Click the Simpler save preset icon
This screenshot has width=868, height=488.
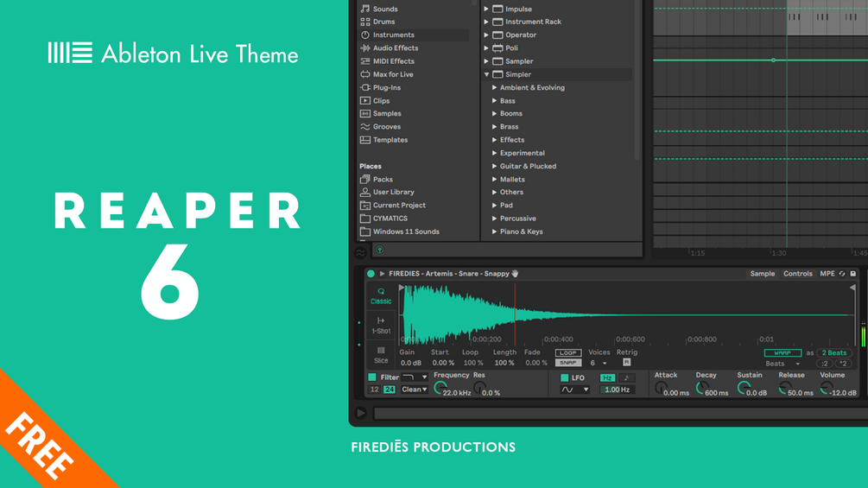pos(853,274)
